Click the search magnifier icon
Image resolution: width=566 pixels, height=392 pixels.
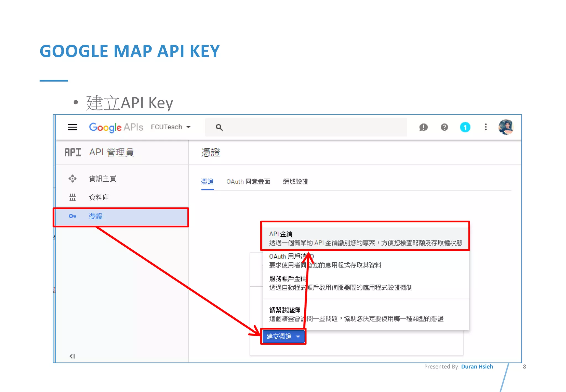point(219,127)
